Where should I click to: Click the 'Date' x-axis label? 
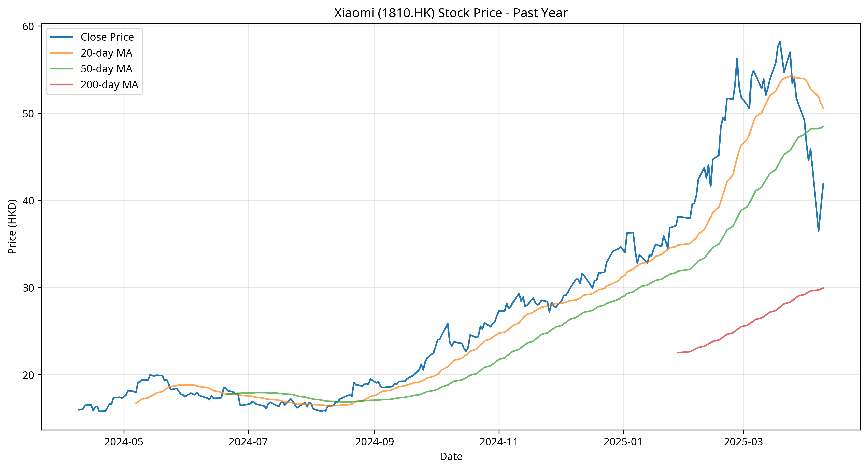(x=451, y=456)
